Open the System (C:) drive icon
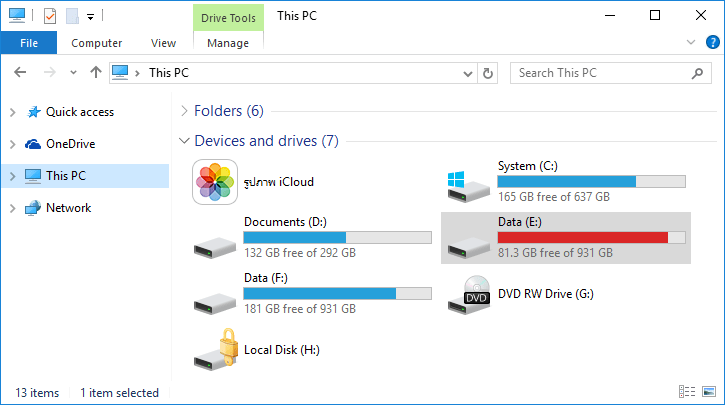725x405 pixels. tap(468, 182)
